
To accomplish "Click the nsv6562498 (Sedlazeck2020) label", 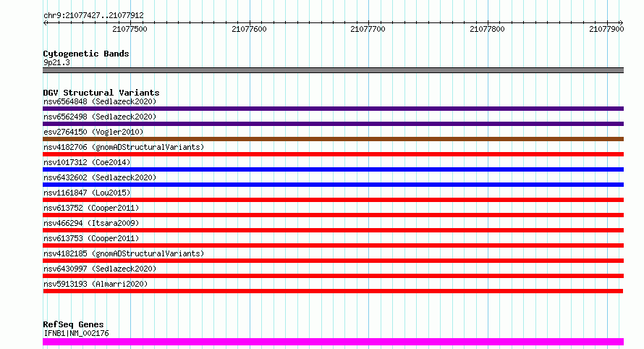I will click(x=100, y=117).
